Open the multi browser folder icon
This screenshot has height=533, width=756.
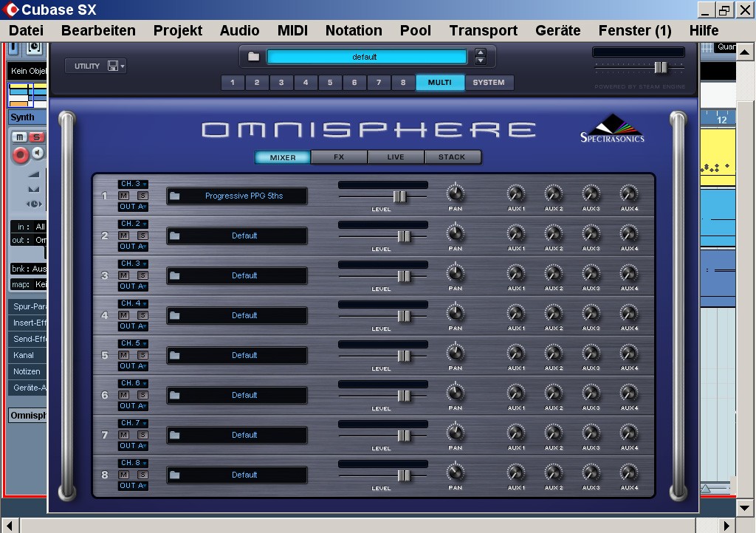click(254, 57)
